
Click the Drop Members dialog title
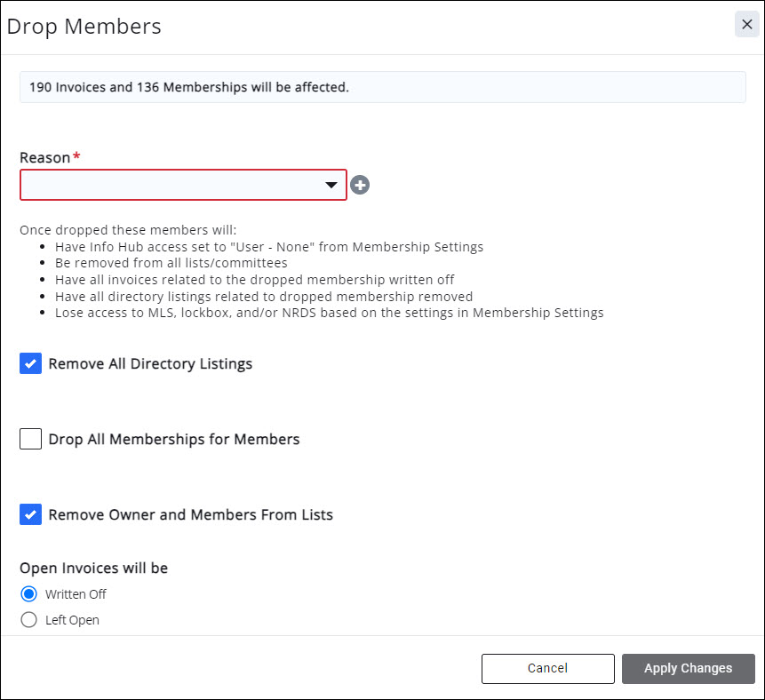[x=84, y=27]
